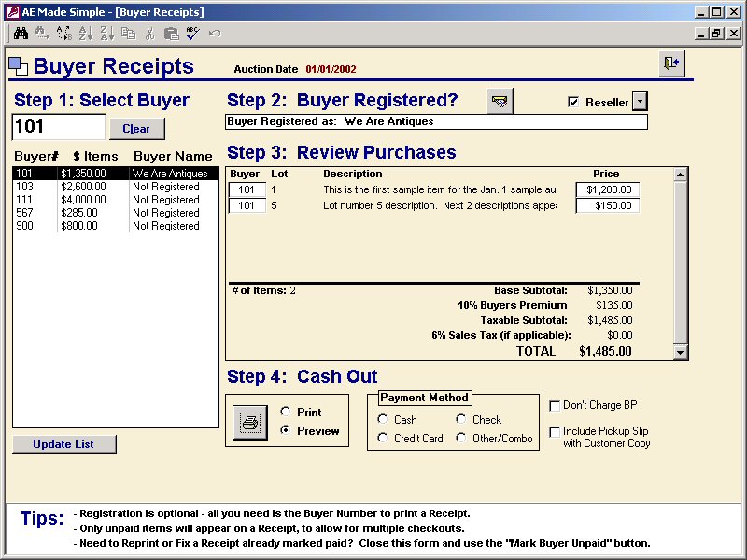Image resolution: width=747 pixels, height=560 pixels.
Task: Click the buyer number input field
Action: pos(58,127)
